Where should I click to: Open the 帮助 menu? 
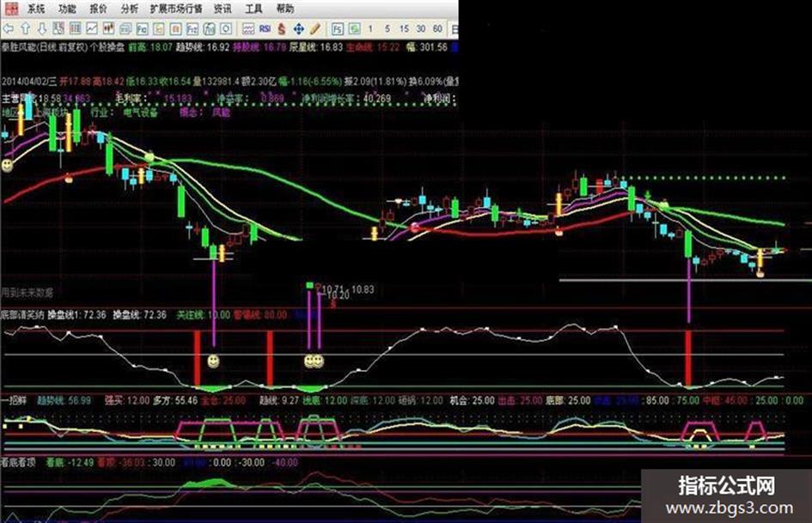[285, 9]
